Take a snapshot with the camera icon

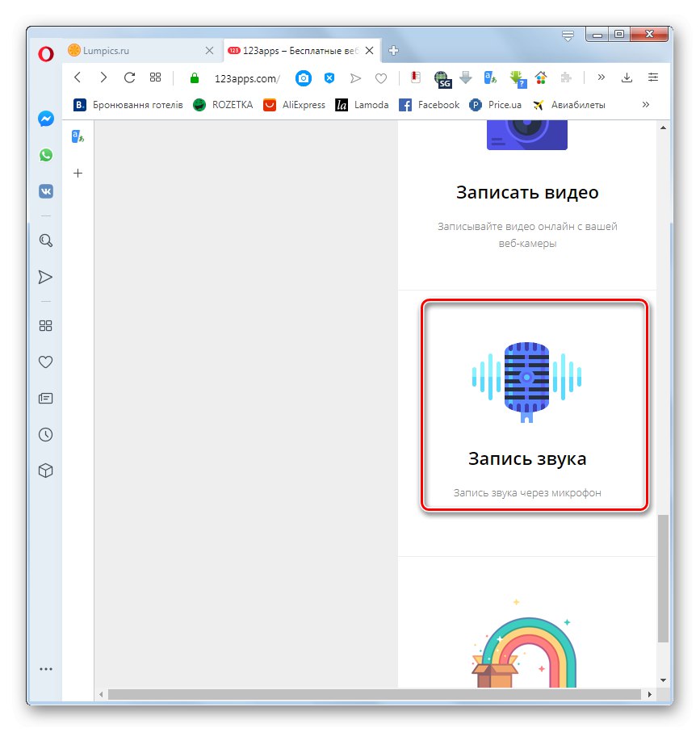pos(304,78)
